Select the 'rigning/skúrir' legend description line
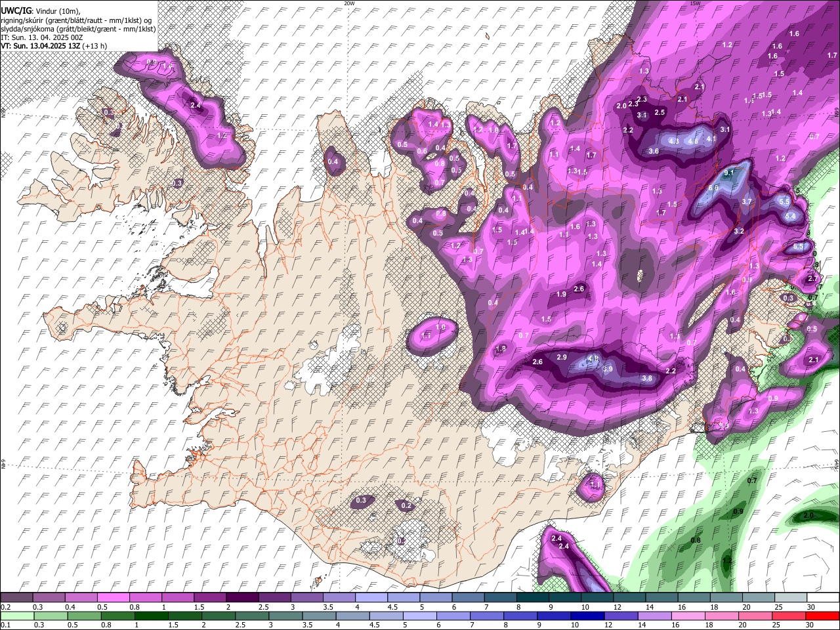 point(77,20)
